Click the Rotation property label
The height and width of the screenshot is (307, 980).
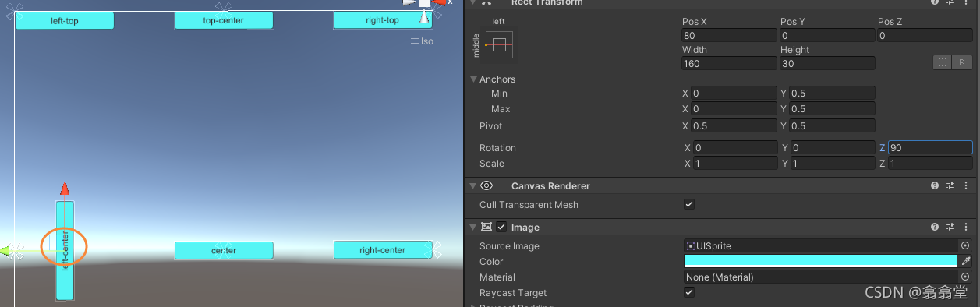click(497, 148)
